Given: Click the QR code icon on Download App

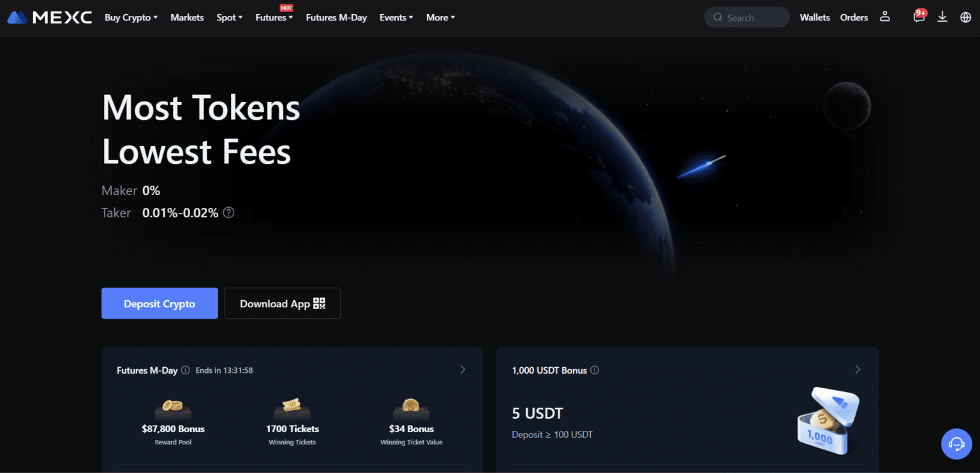Looking at the screenshot, I should click(x=320, y=303).
